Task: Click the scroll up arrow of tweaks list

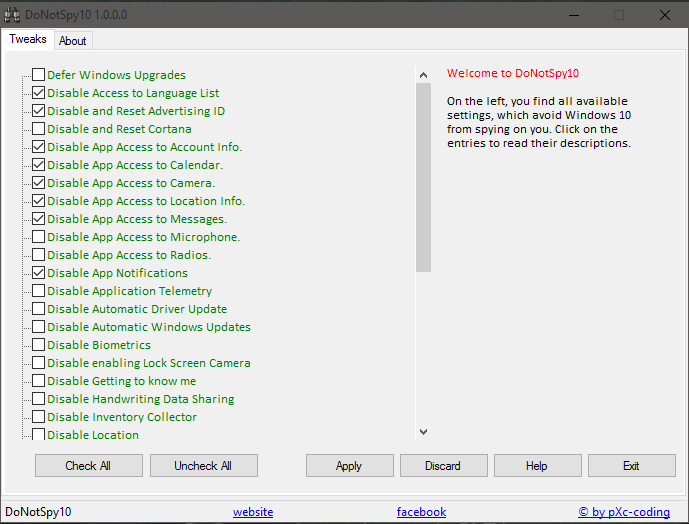Action: click(424, 75)
